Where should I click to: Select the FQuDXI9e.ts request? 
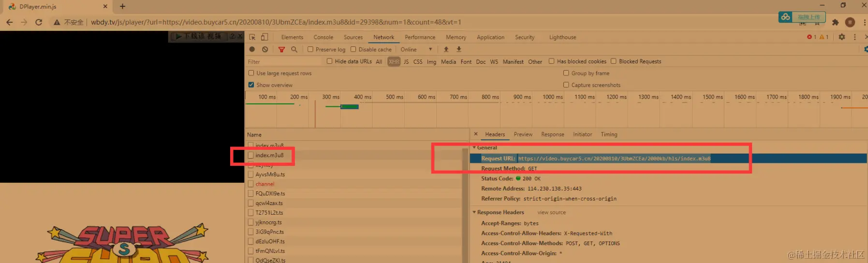click(270, 193)
